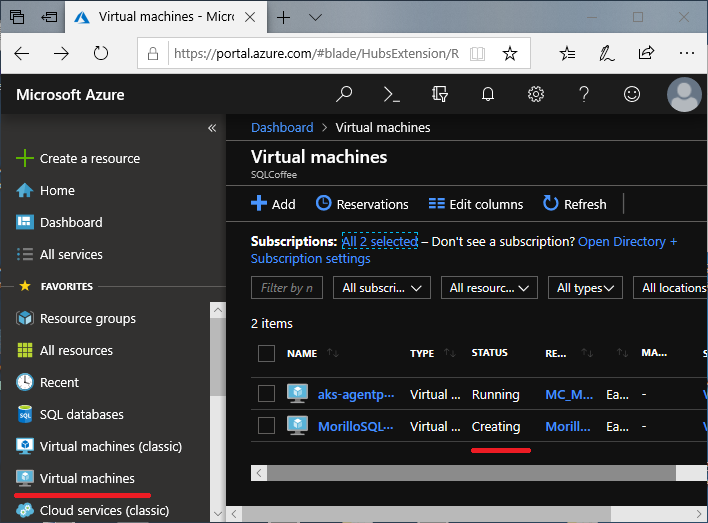708x523 pixels.
Task: Open Reservations from toolbar
Action: tap(362, 204)
